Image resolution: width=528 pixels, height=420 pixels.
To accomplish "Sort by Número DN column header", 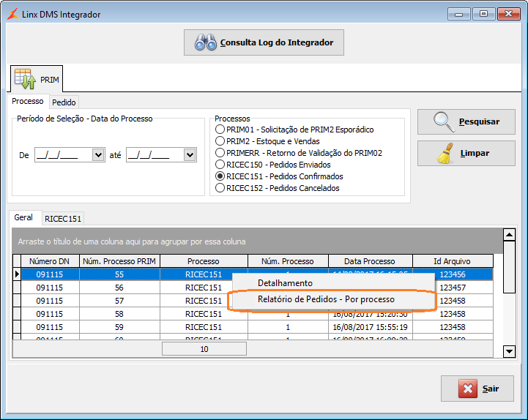I will 50,261.
